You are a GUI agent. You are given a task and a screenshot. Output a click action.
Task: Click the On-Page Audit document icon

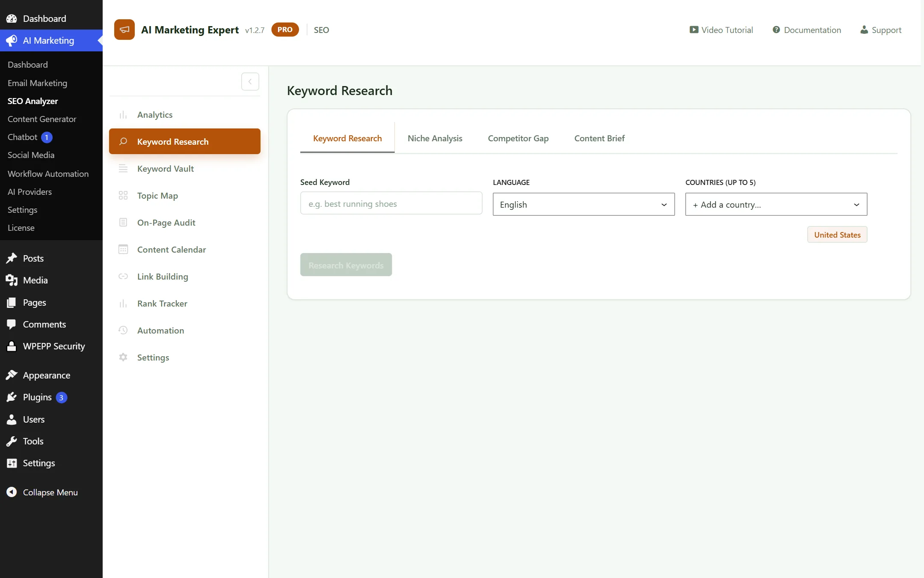coord(123,222)
